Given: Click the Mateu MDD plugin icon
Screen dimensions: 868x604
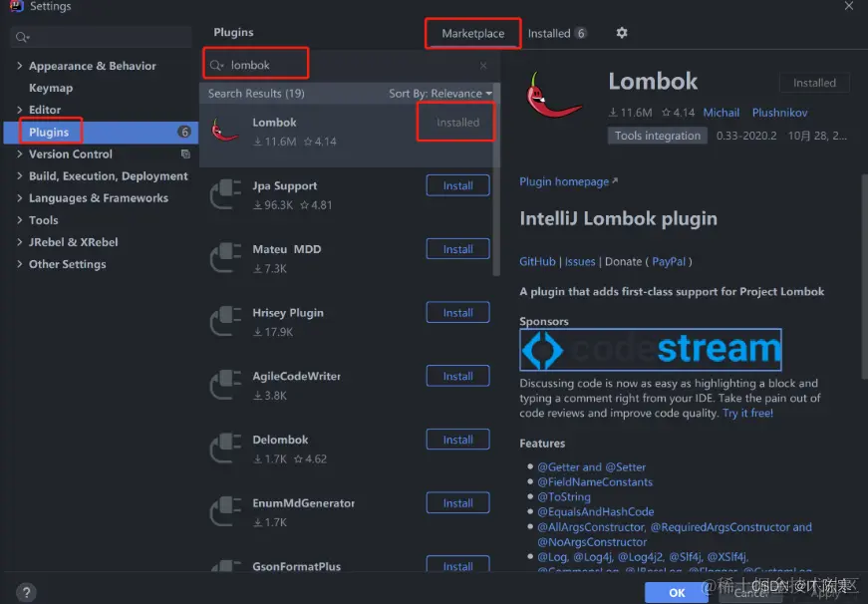Looking at the screenshot, I should (x=226, y=257).
